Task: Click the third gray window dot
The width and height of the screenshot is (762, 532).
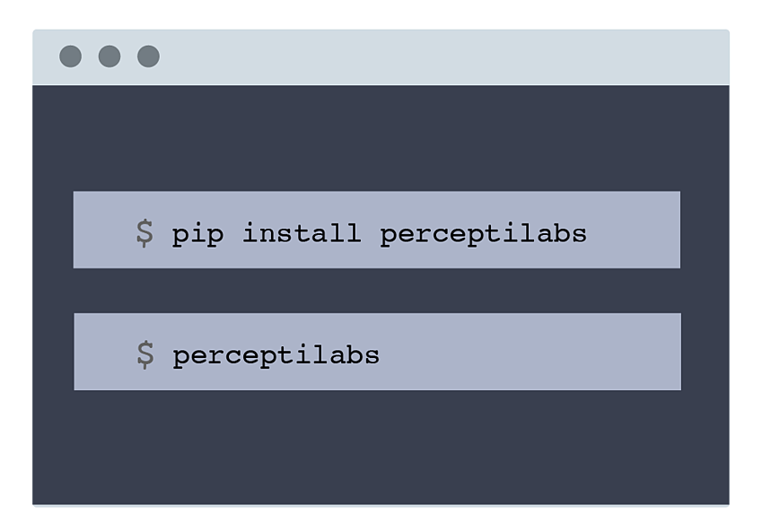Action: 148,57
